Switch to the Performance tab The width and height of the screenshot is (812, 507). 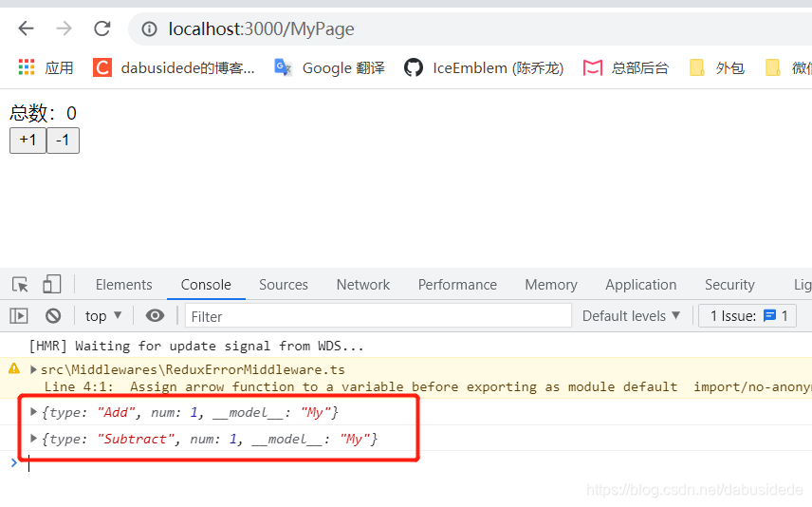tap(457, 285)
